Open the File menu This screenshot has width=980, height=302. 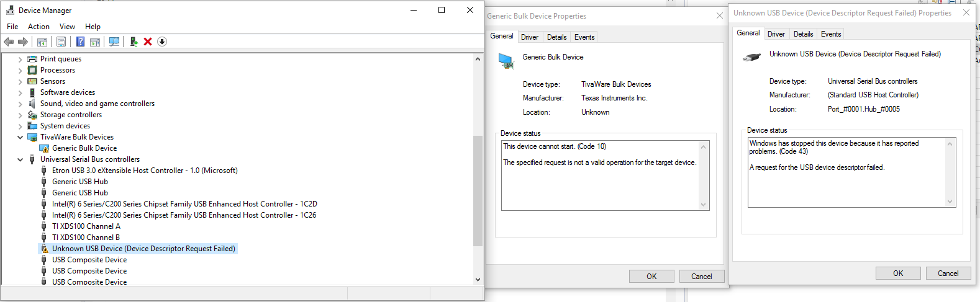click(12, 27)
